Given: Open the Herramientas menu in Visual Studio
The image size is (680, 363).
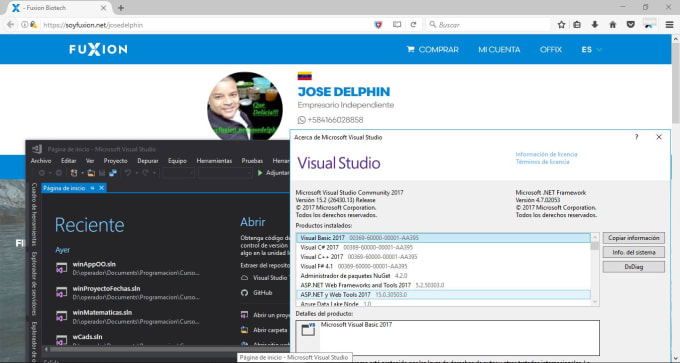Looking at the screenshot, I should pos(214,160).
